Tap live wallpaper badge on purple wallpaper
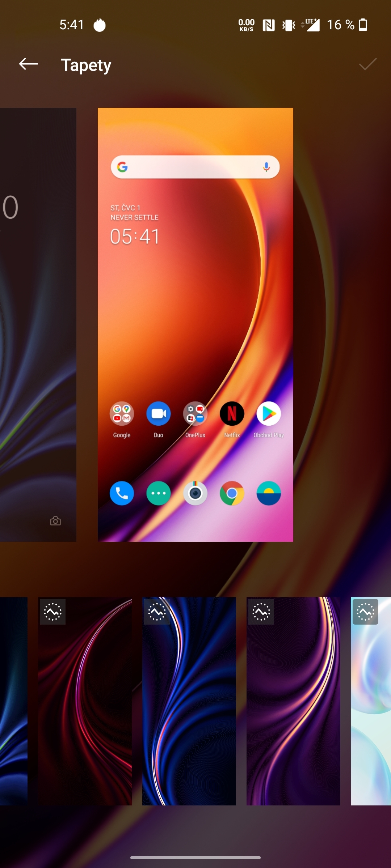This screenshot has width=391, height=868. 261,612
